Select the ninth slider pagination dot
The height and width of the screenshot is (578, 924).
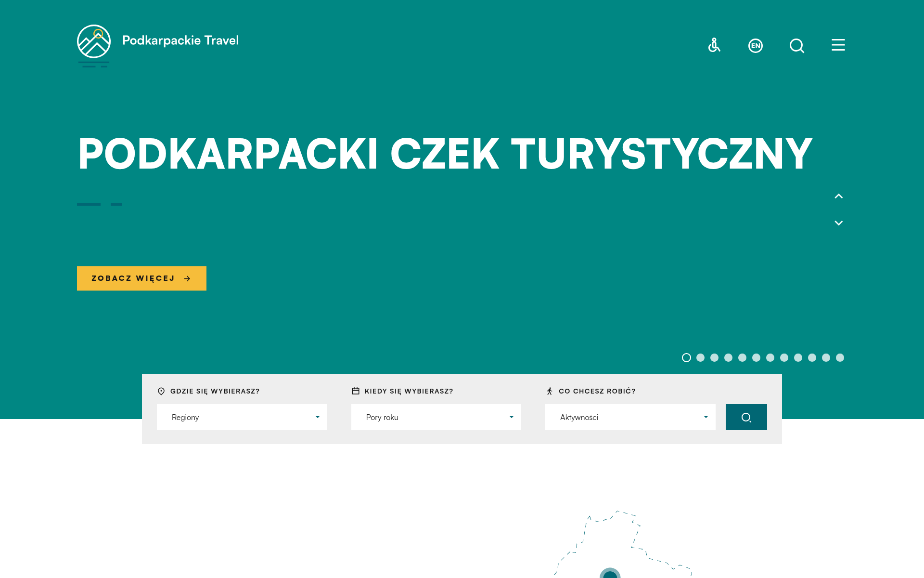(x=798, y=357)
